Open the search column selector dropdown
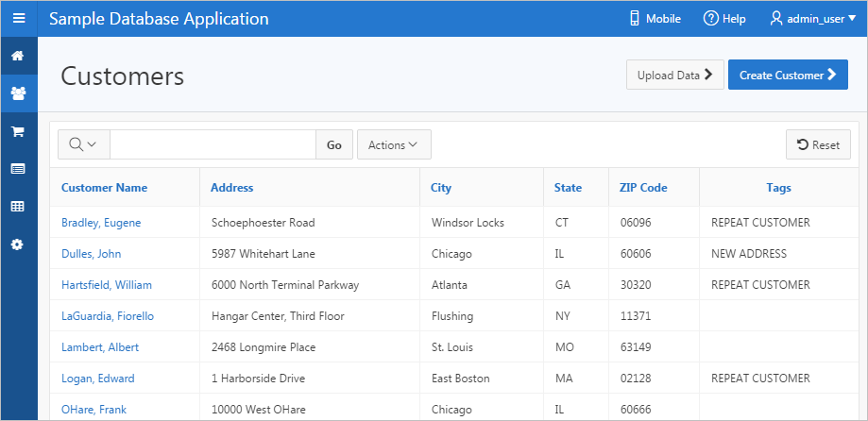 84,144
